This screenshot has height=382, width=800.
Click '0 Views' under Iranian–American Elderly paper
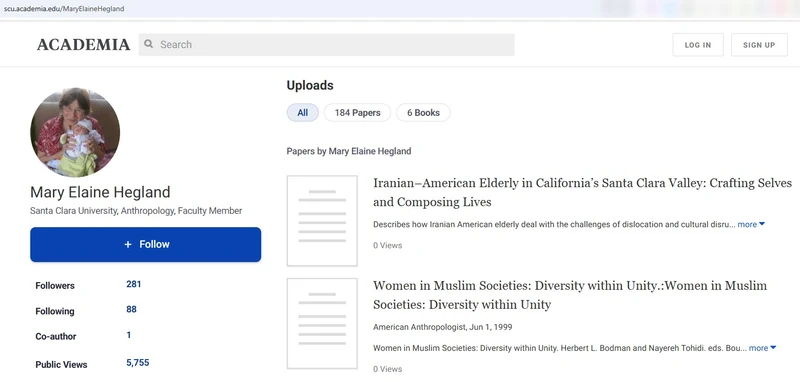coord(387,245)
